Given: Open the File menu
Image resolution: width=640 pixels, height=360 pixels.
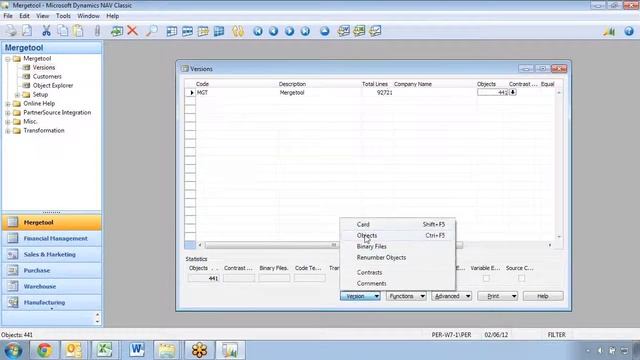Looking at the screenshot, I should click(8, 16).
